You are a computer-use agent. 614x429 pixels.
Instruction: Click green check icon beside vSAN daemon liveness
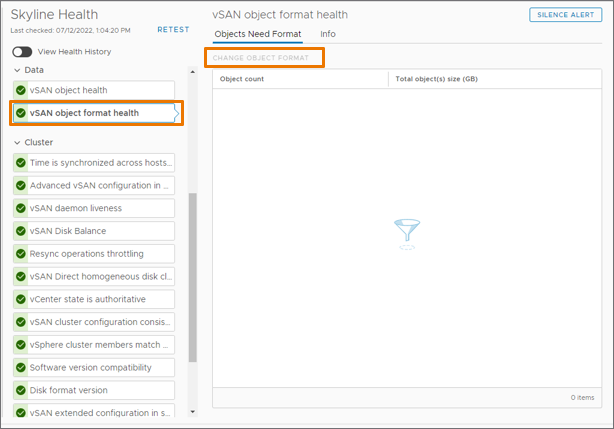coord(21,208)
